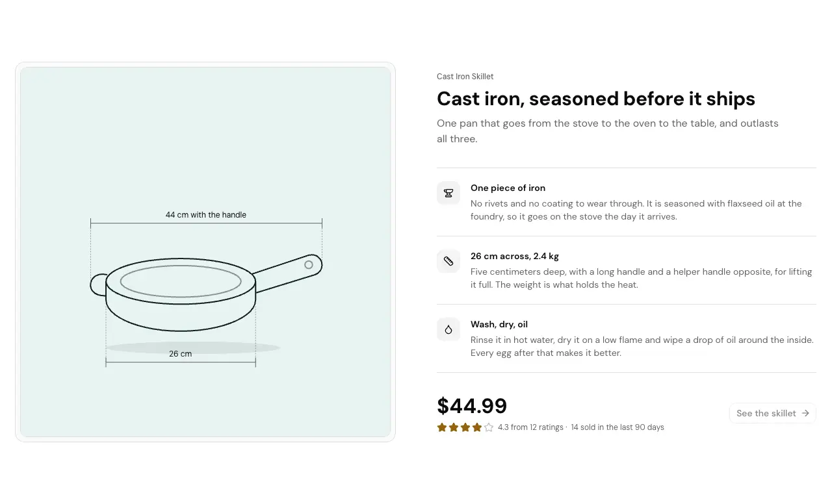
Task: Click the water drop icon beside Wash, dry, oil
Action: point(448,329)
